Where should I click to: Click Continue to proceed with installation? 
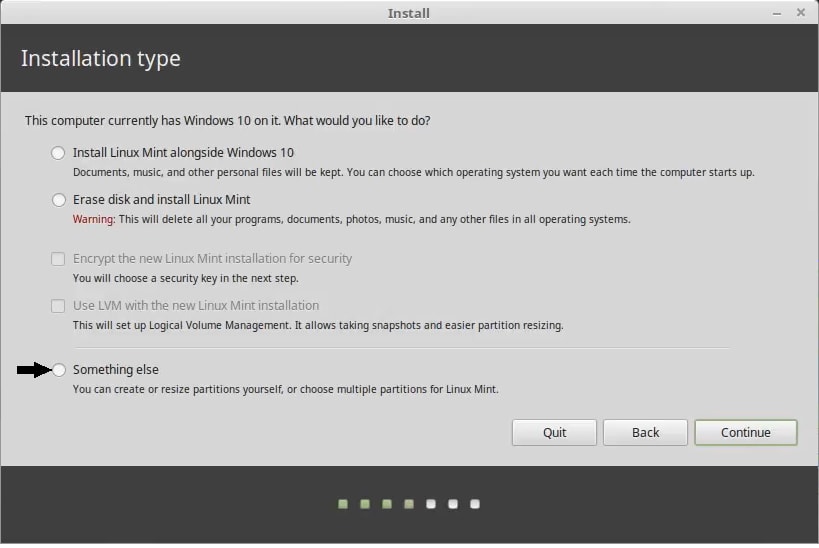[746, 433]
